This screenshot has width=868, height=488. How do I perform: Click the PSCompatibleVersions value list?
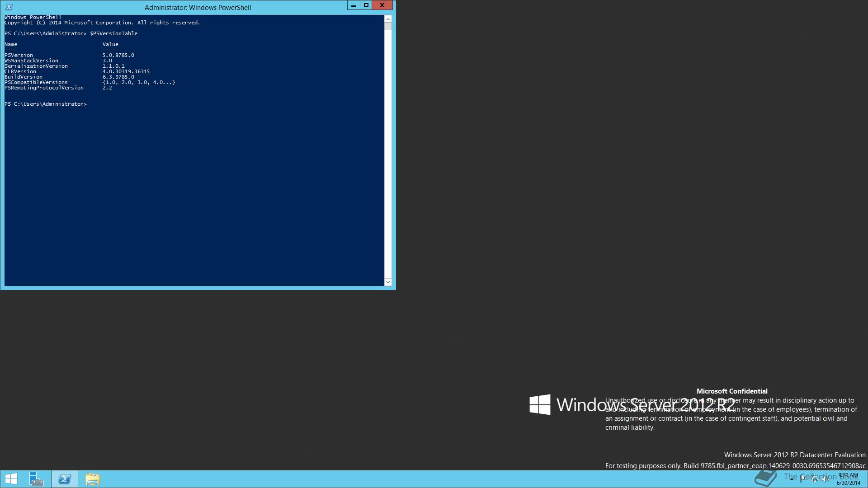139,82
